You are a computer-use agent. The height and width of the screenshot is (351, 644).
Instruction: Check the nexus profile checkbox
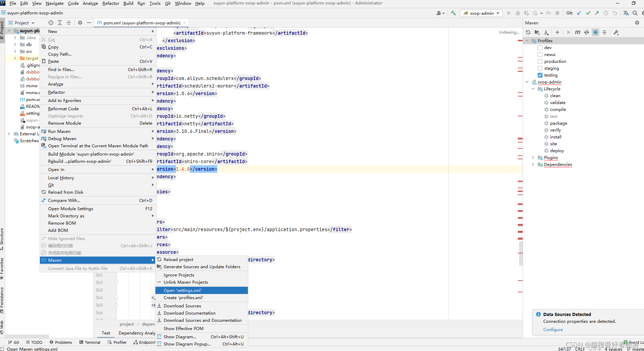point(540,55)
